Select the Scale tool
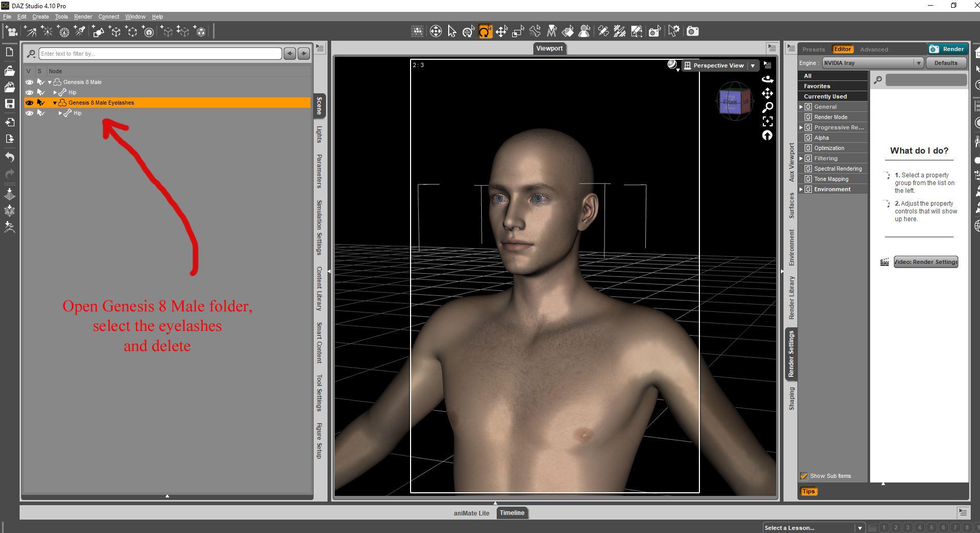 518,31
